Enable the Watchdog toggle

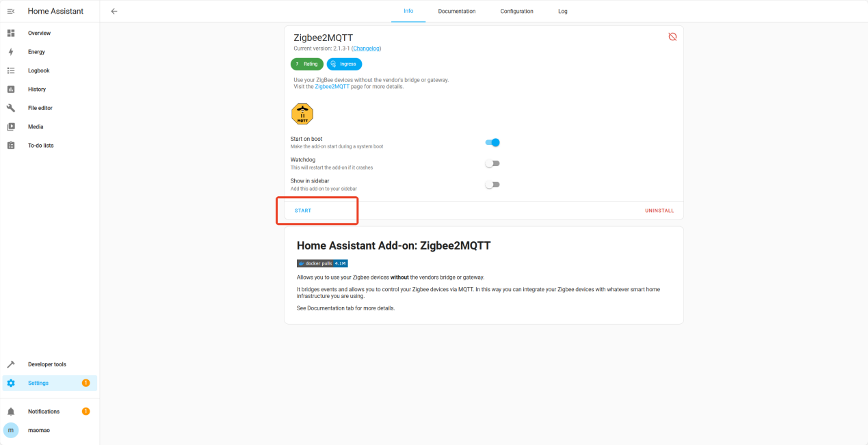(x=492, y=163)
